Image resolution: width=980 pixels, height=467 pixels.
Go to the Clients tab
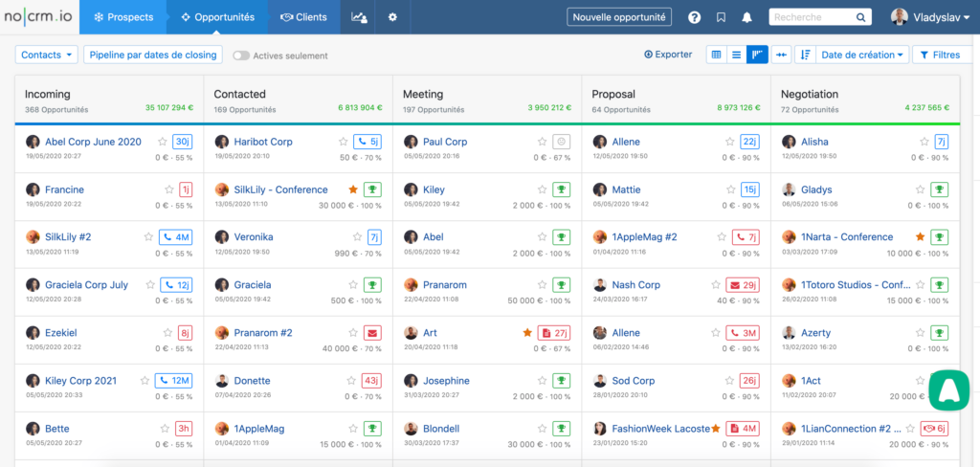(x=303, y=17)
